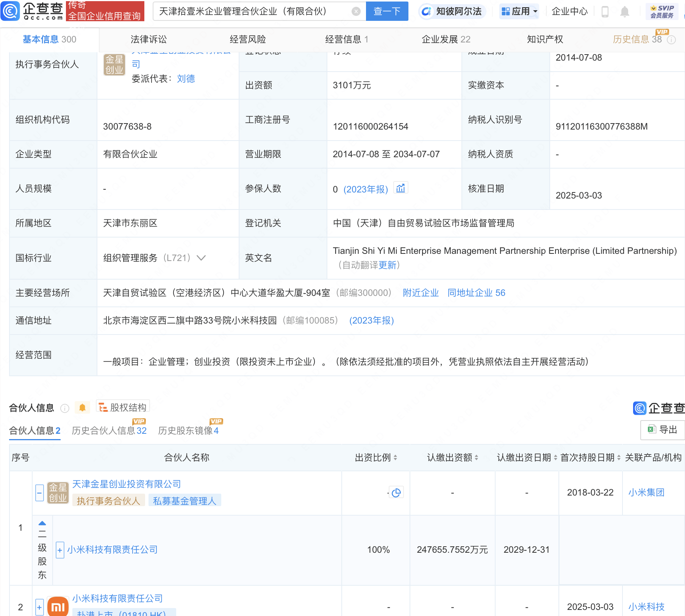Click 更新 in auto-translation note

[387, 265]
